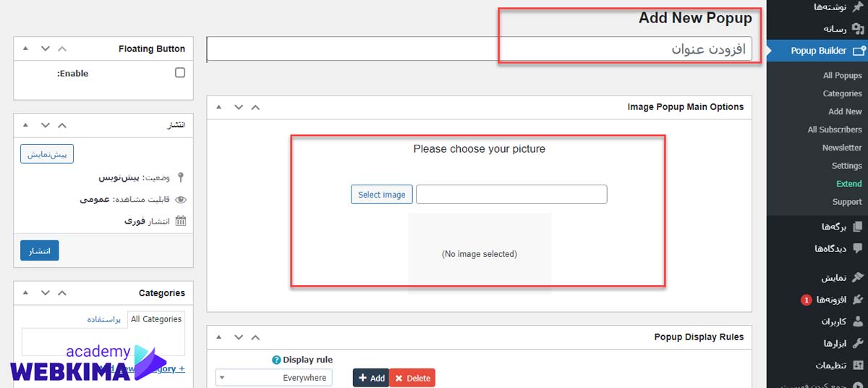Move Image Popup Main Options panel down

239,107
